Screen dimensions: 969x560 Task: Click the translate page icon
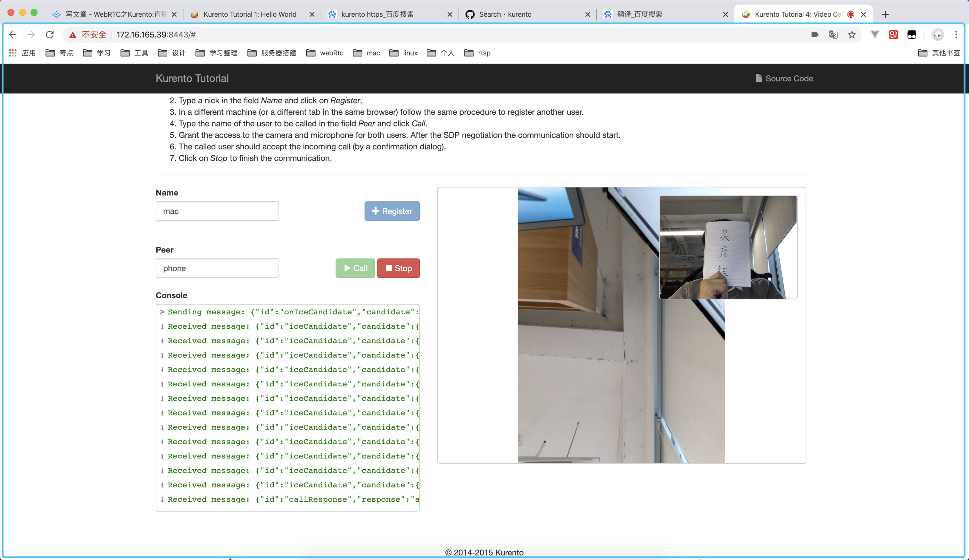click(x=833, y=35)
